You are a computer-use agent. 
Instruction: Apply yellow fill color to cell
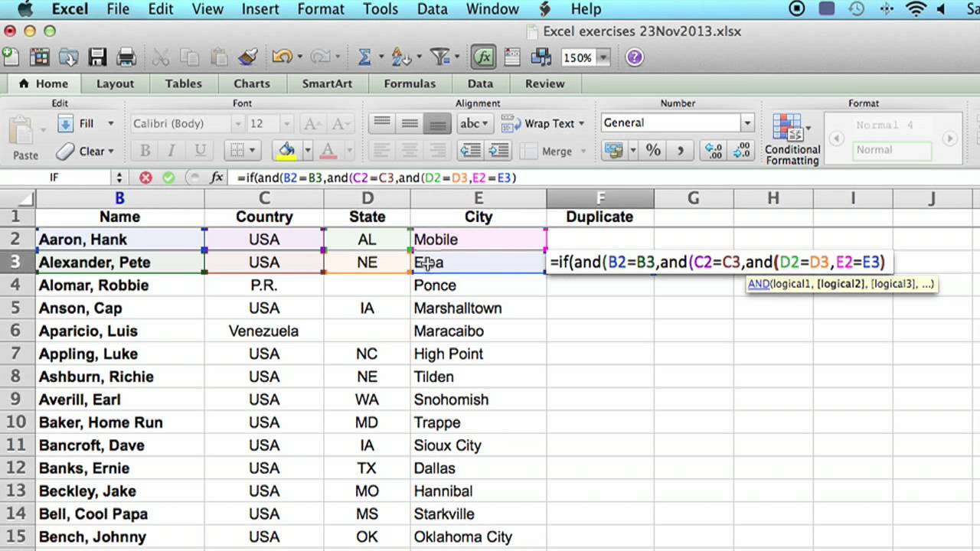[286, 151]
